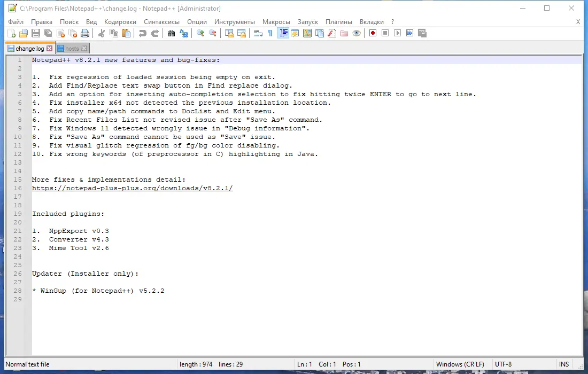
Task: Click the Windows (CR LF) status field
Action: [460, 364]
